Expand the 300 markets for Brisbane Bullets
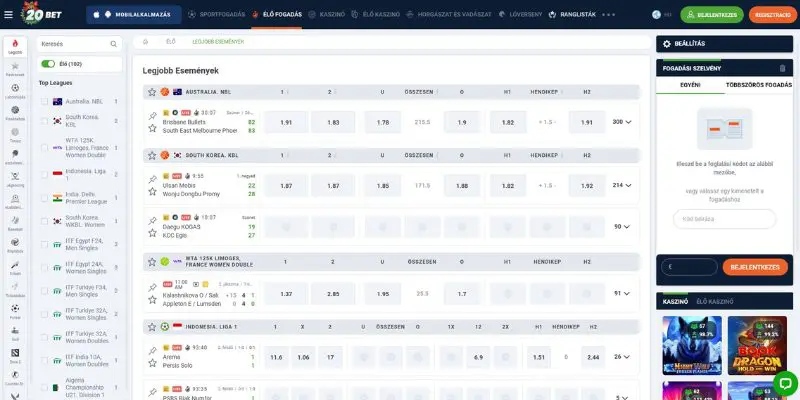 point(622,122)
